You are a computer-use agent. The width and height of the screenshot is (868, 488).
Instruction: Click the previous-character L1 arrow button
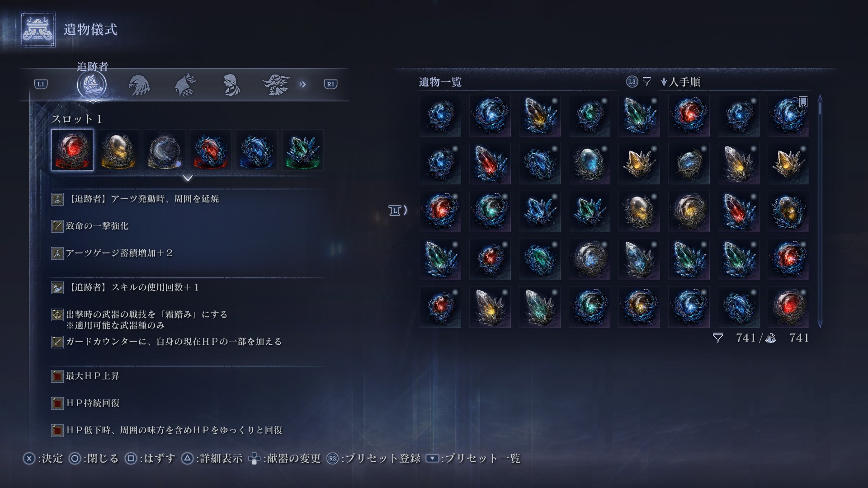[x=41, y=84]
